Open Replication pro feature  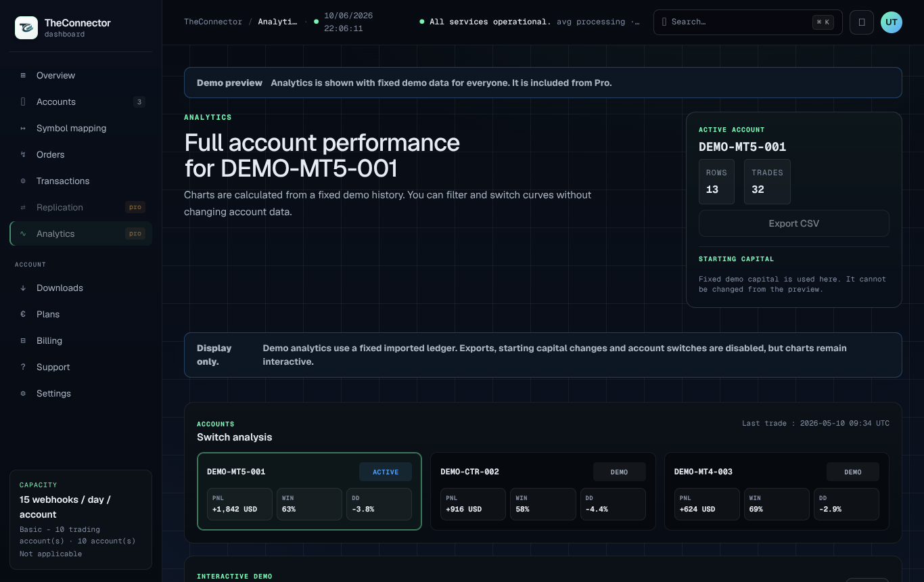(x=80, y=207)
